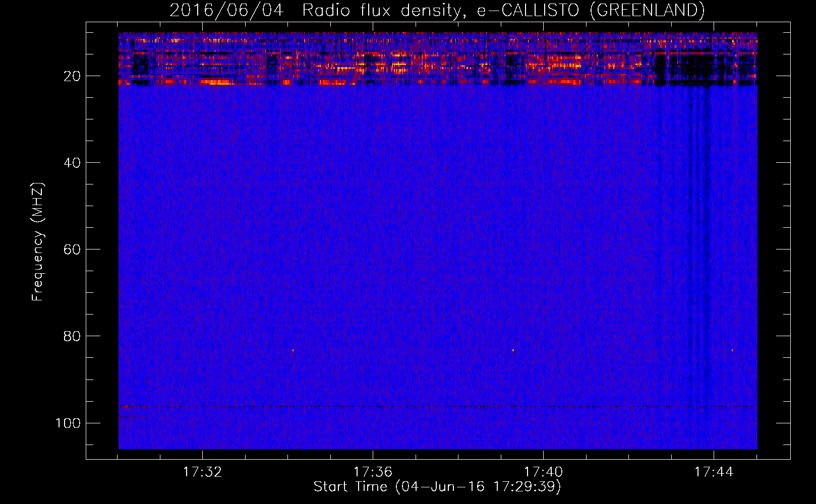
Task: Click the "Start Time (04-Jun-16 17:29:39)" label
Action: [x=437, y=487]
